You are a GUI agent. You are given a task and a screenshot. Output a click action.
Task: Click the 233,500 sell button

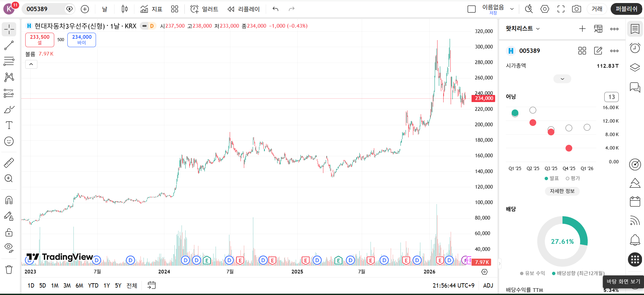(x=40, y=40)
